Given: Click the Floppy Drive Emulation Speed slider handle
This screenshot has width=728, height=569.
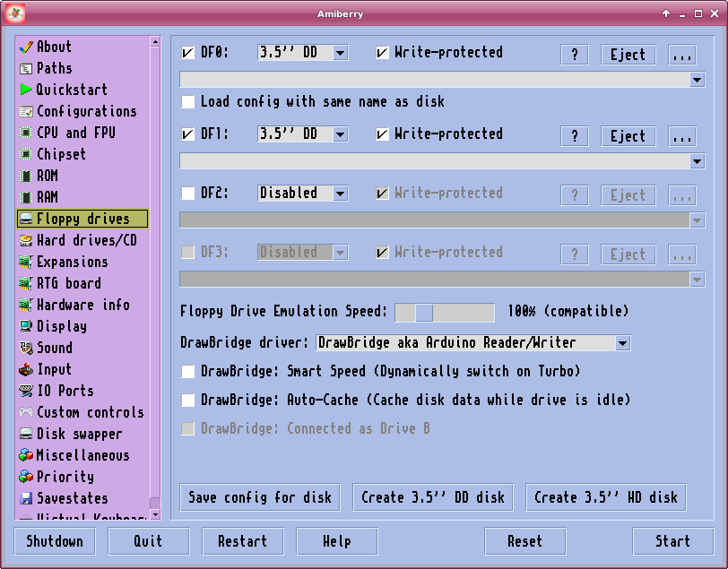Looking at the screenshot, I should (x=424, y=313).
